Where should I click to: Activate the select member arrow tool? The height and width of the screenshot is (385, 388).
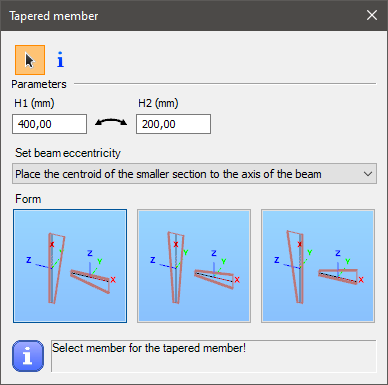(x=30, y=60)
